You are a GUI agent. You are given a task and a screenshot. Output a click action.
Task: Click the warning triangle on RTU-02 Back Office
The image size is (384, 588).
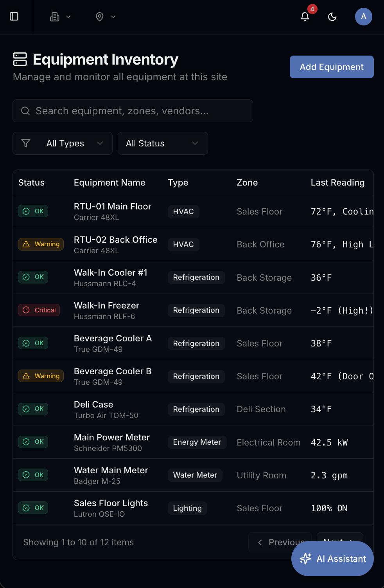click(26, 244)
